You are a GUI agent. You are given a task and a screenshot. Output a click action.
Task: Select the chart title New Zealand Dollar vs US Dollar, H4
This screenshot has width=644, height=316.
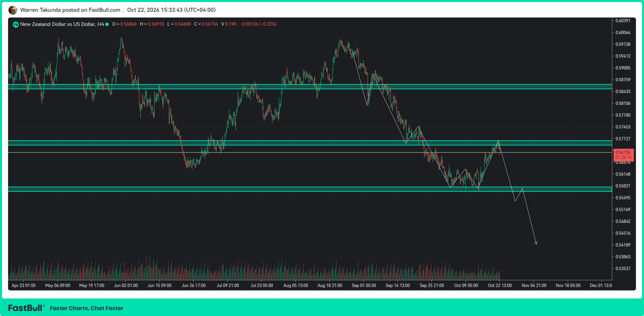point(62,24)
